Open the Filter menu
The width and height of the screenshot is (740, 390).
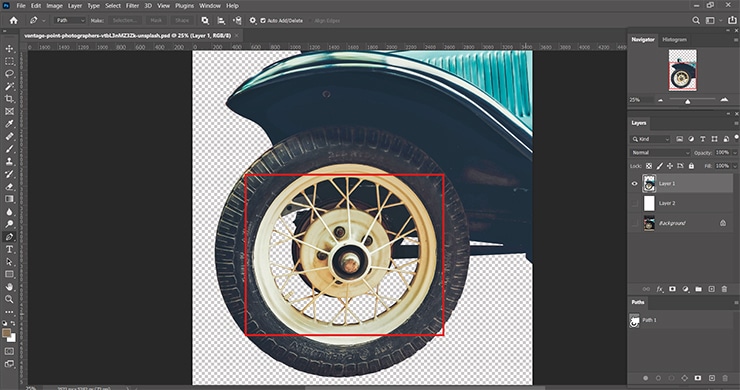[132, 6]
